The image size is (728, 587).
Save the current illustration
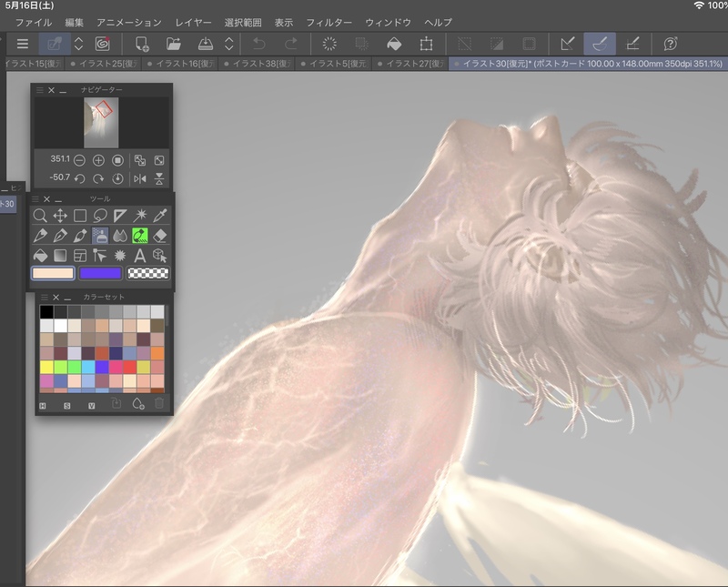tap(206, 44)
